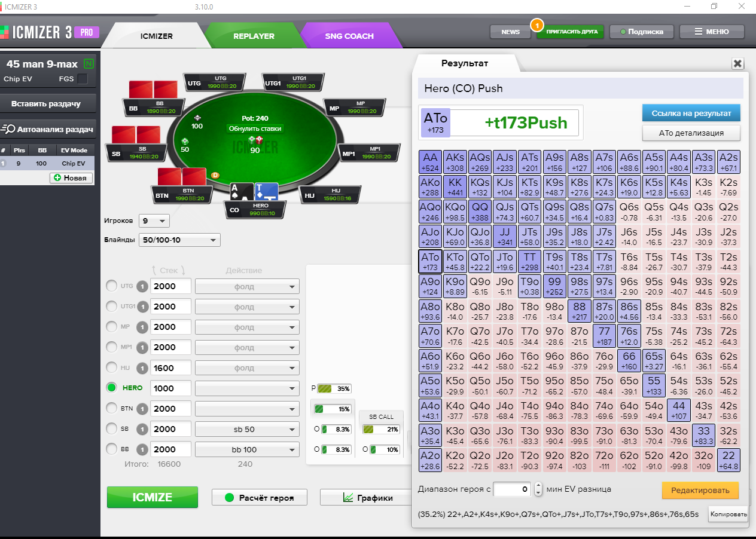Click the face-down red cards above BB seat
Viewport: 756px width, 539px height.
click(x=153, y=89)
